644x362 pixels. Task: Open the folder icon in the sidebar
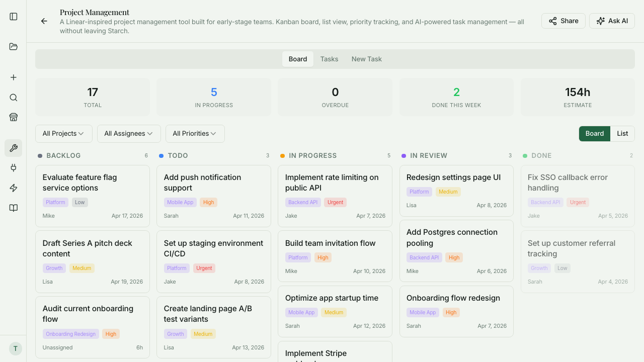[13, 47]
